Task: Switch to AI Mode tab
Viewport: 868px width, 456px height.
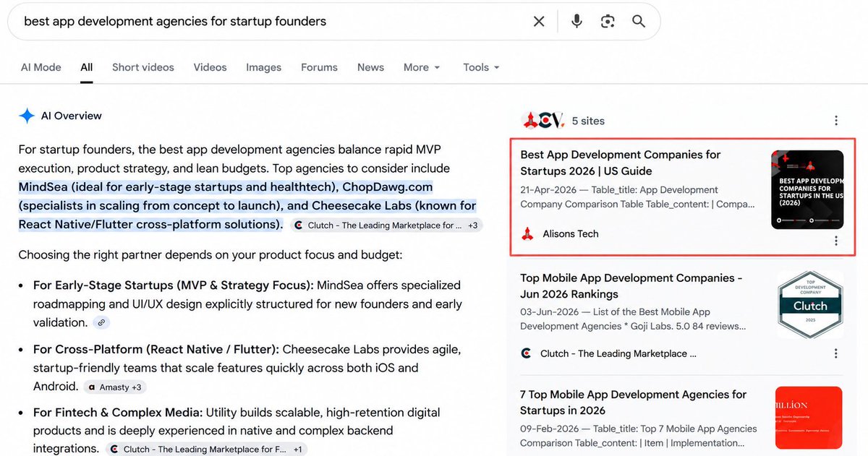Action: [41, 67]
